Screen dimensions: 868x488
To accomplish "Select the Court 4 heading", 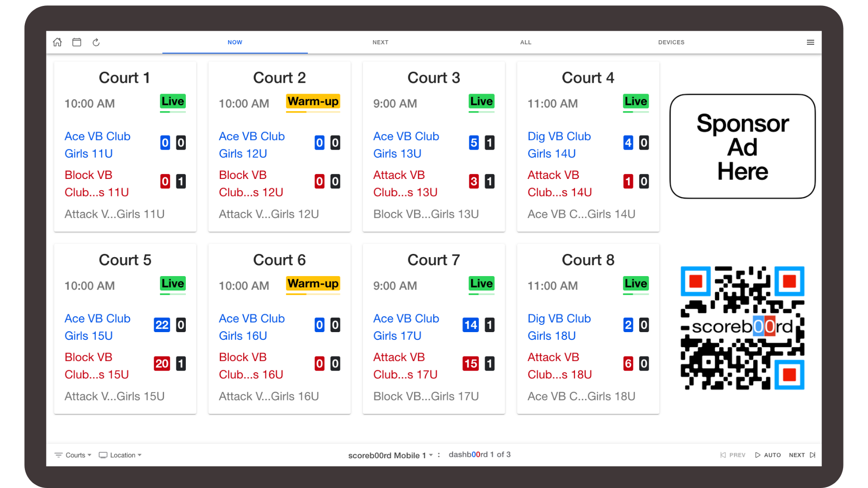I will [x=588, y=78].
